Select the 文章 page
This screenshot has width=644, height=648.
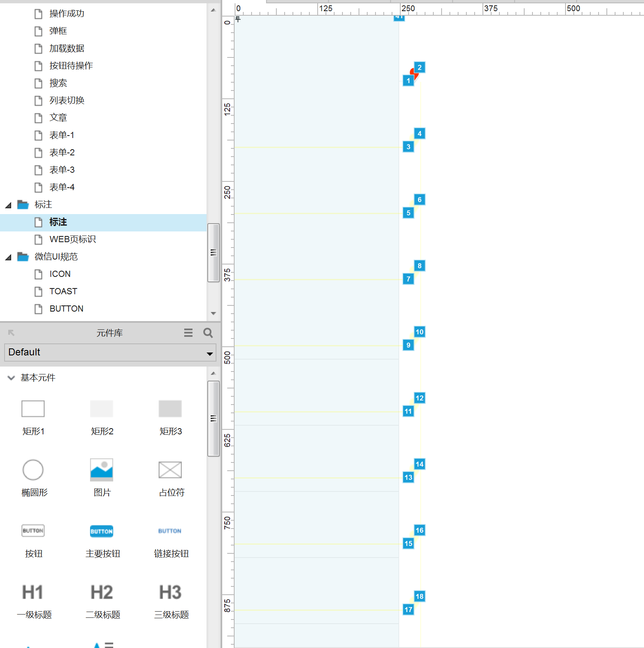58,118
